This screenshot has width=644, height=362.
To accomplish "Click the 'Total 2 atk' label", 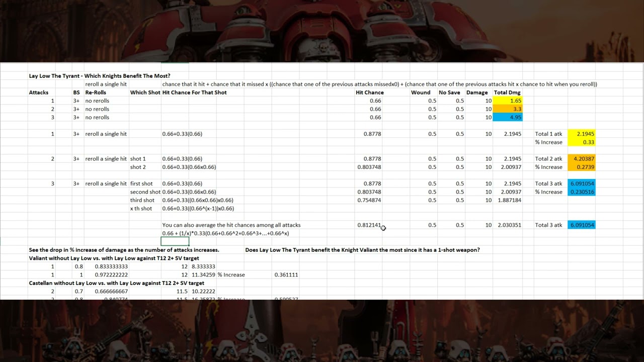I will 548,159.
